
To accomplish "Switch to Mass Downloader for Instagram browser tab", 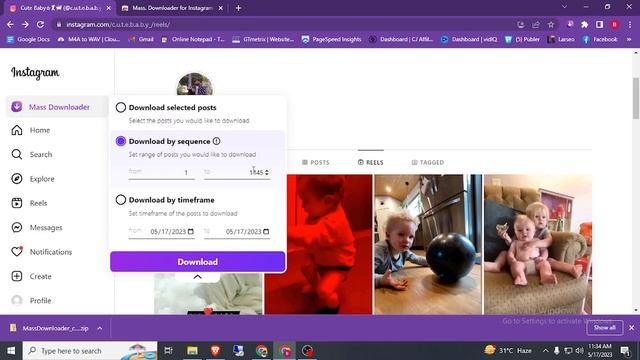I will pos(173,8).
